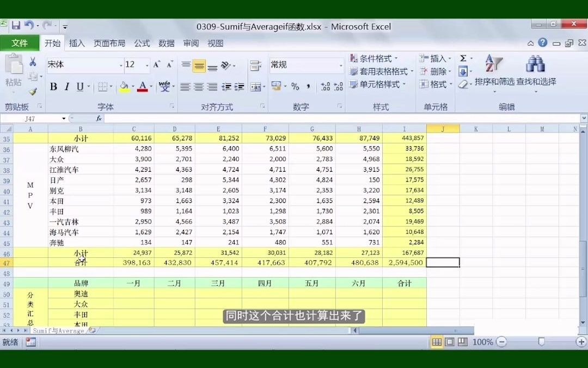The image size is (588, 368).
Task: Click the AutoSum Σ icon
Action: coord(463,58)
